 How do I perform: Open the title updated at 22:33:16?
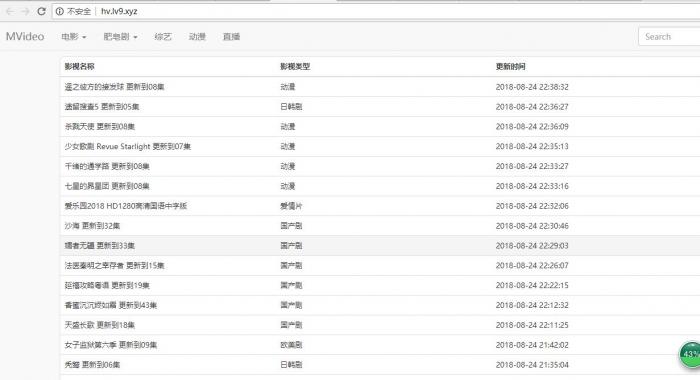coord(107,186)
